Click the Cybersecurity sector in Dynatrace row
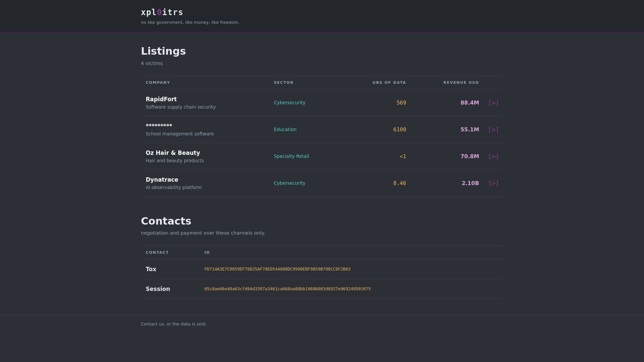The width and height of the screenshot is (644, 362). [x=289, y=183]
